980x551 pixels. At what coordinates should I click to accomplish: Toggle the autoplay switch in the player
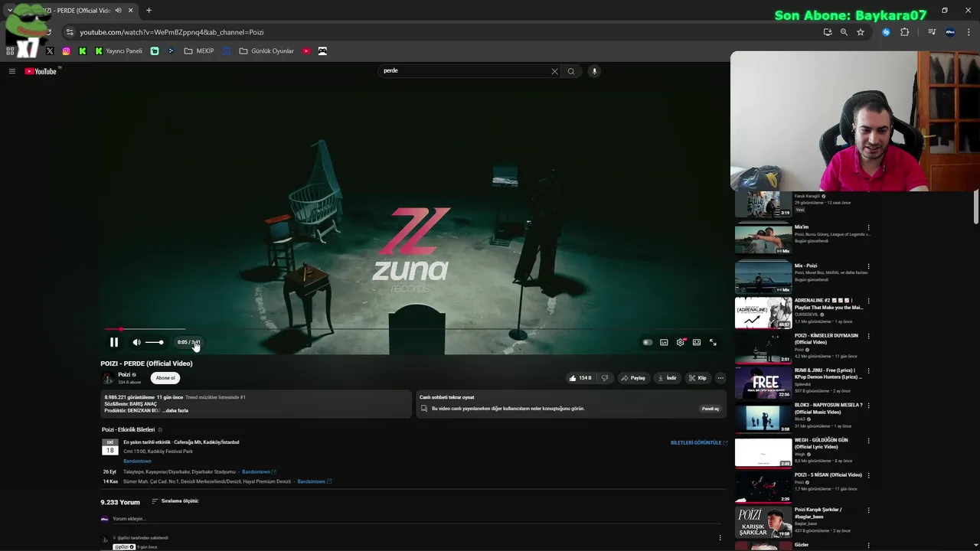648,342
